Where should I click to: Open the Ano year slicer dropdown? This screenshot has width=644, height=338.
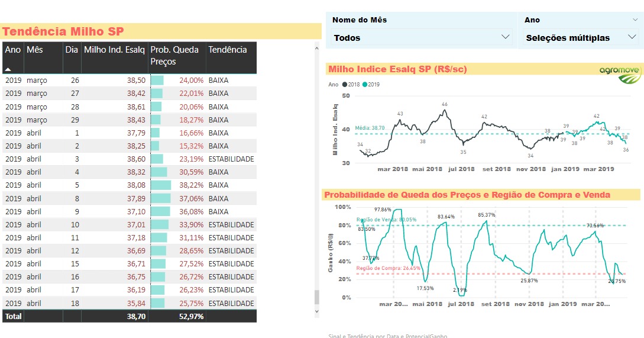tap(580, 37)
